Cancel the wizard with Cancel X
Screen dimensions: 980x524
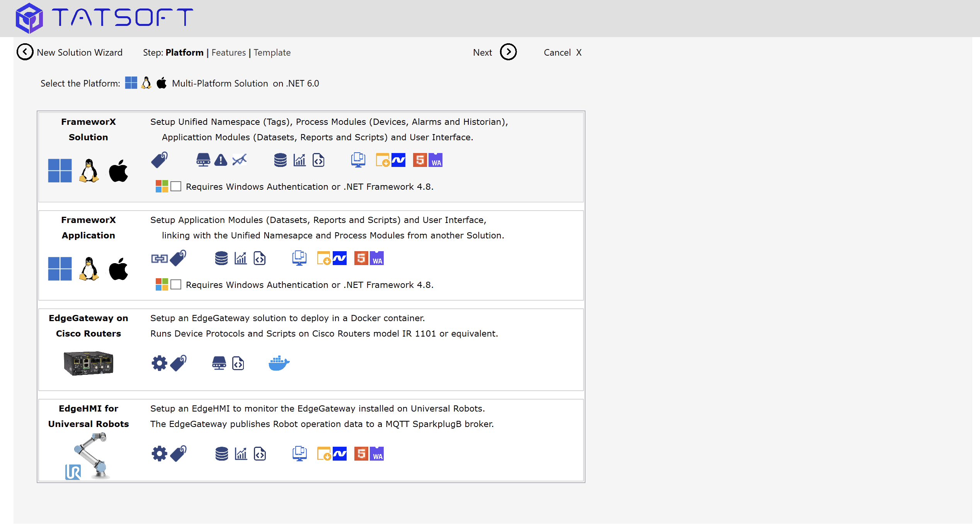click(x=562, y=53)
